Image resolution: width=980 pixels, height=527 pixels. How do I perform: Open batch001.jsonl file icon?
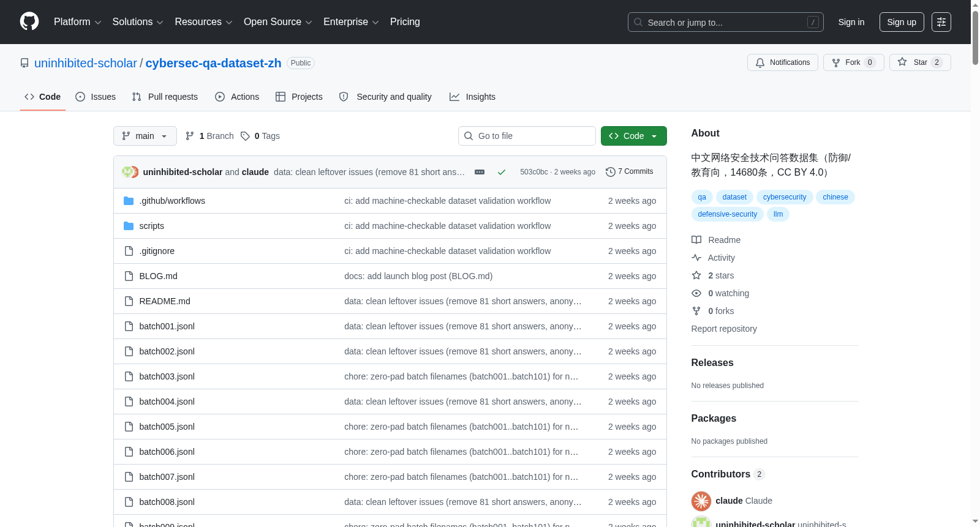click(x=129, y=326)
